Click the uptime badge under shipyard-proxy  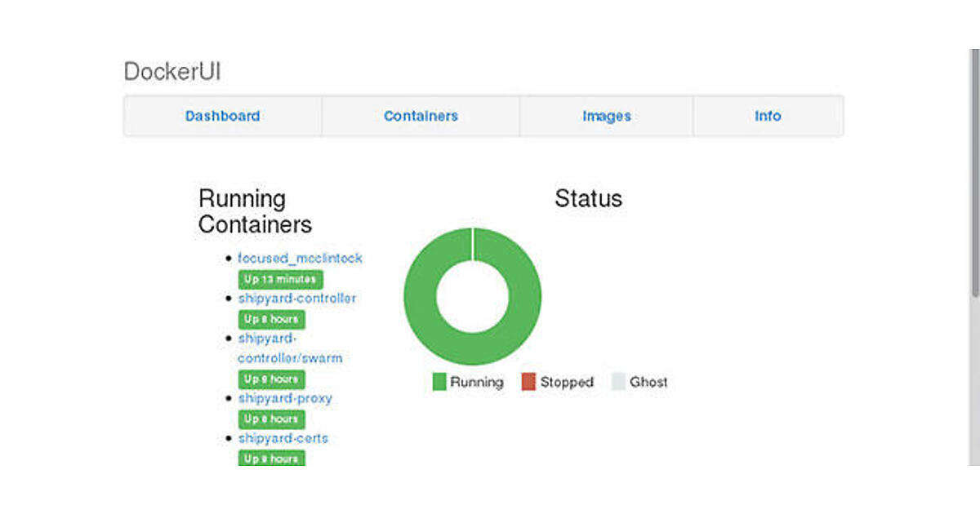pos(271,419)
